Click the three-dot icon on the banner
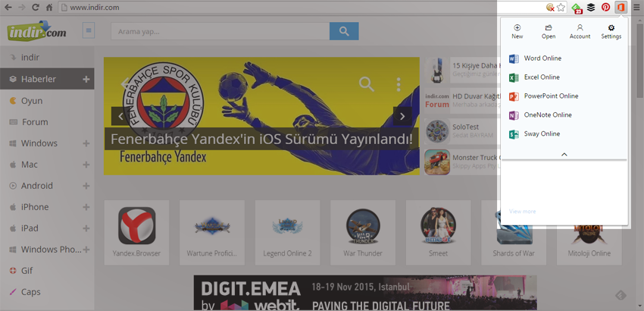Screen dimensions: 644x311 coord(399,84)
